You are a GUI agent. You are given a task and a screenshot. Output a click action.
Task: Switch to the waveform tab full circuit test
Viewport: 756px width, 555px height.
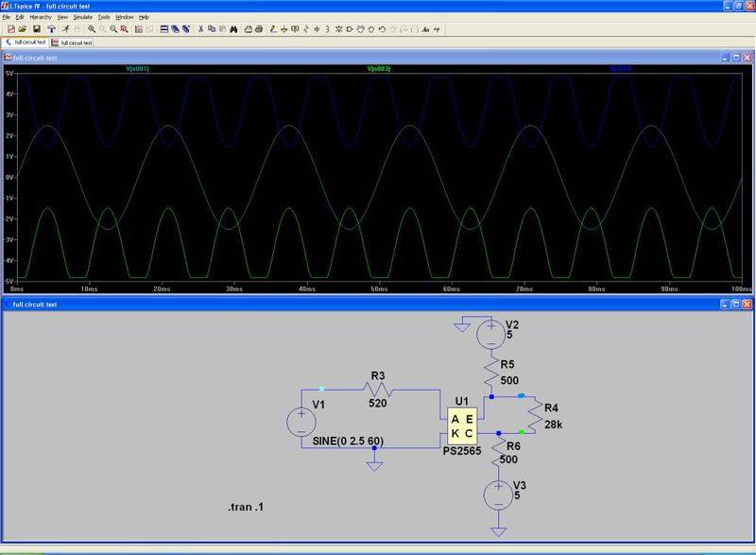point(72,43)
